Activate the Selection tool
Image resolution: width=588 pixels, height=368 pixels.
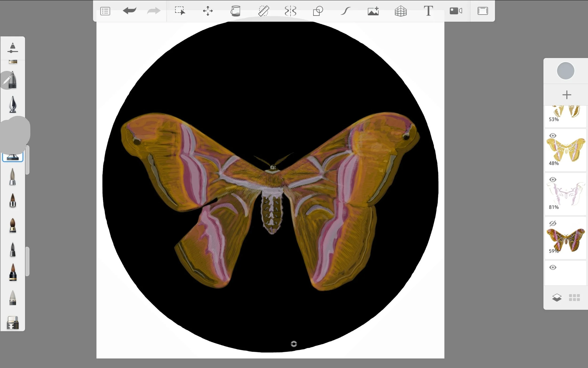pos(180,11)
